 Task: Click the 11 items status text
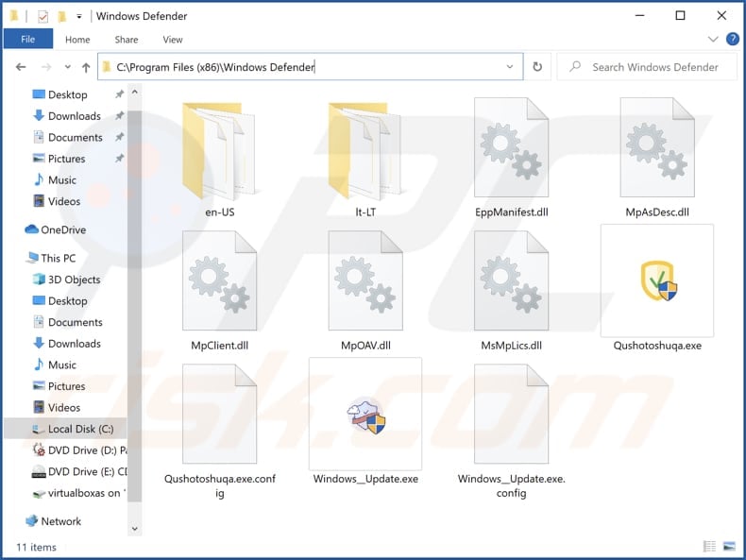(x=36, y=547)
